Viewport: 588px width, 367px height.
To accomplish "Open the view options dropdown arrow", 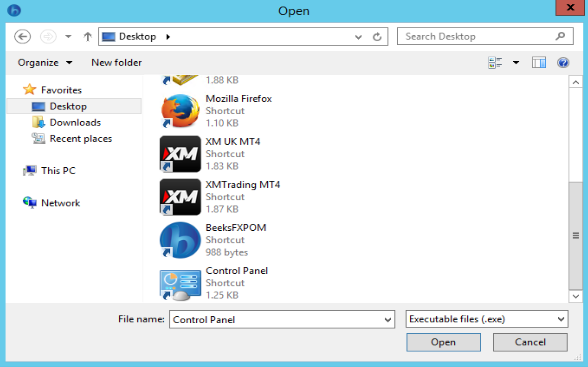I will 516,63.
